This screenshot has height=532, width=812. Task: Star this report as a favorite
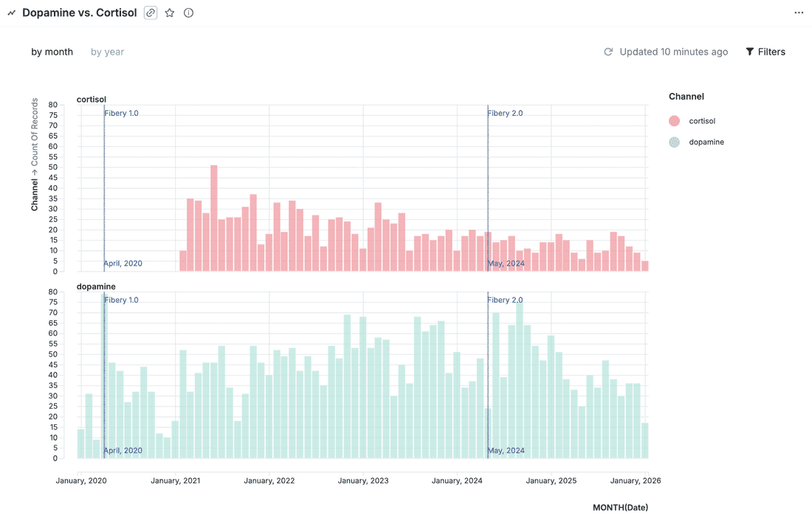(x=170, y=13)
